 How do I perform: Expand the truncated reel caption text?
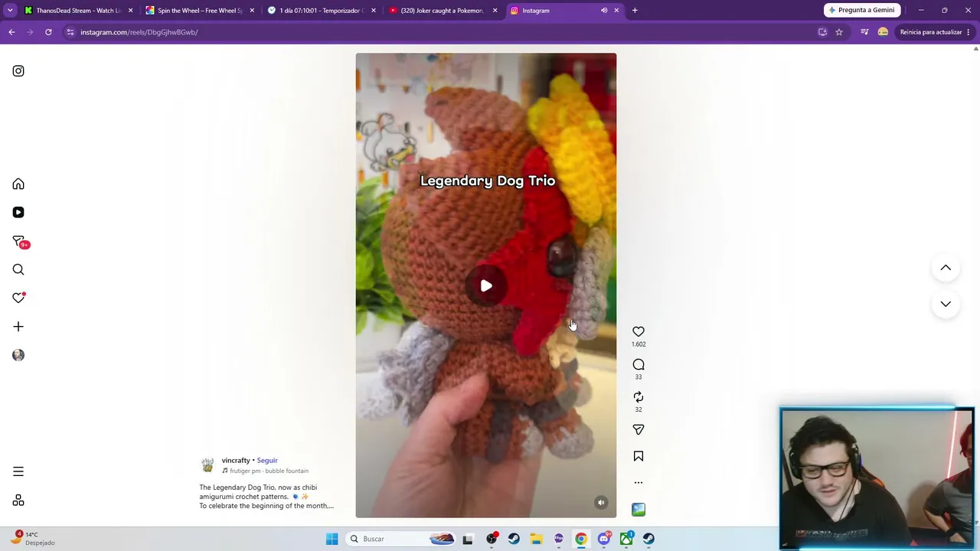(x=266, y=497)
